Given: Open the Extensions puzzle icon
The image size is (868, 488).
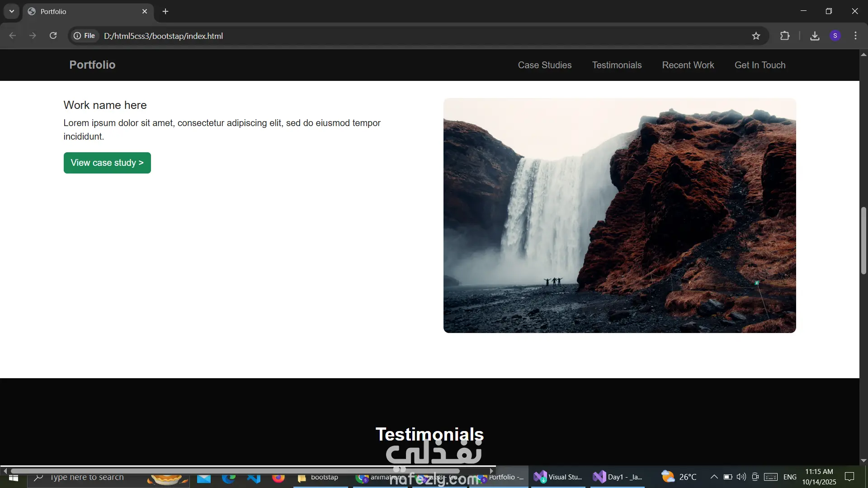Looking at the screenshot, I should (785, 36).
